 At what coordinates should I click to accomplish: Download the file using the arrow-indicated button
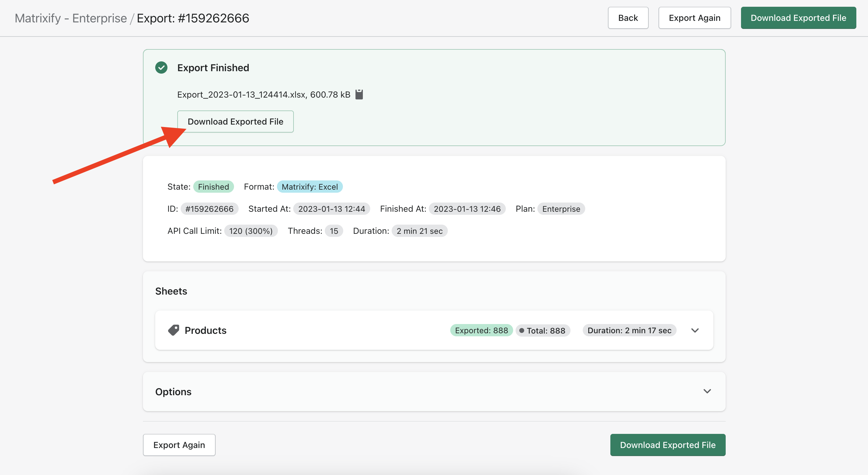235,122
